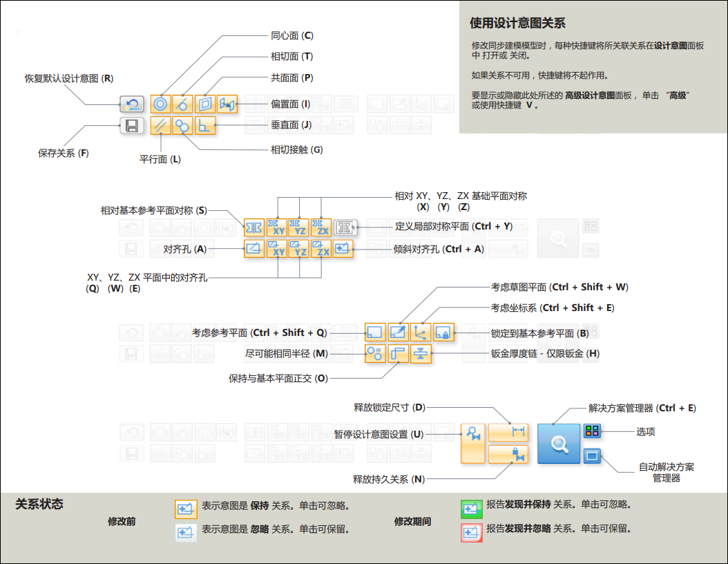728x564 pixels.
Task: Open the colored Options grid icon (选项)
Action: click(592, 431)
